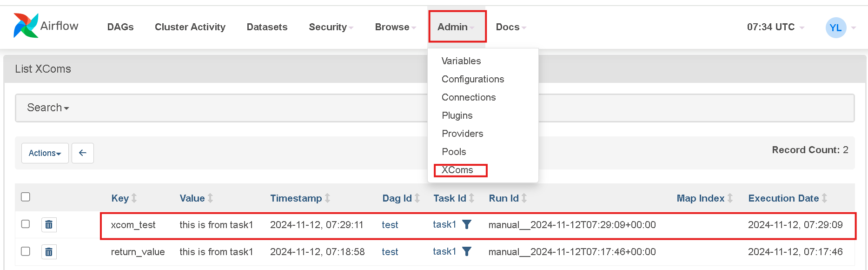
Task: Delete the return_value record with trash icon
Action: 49,252
